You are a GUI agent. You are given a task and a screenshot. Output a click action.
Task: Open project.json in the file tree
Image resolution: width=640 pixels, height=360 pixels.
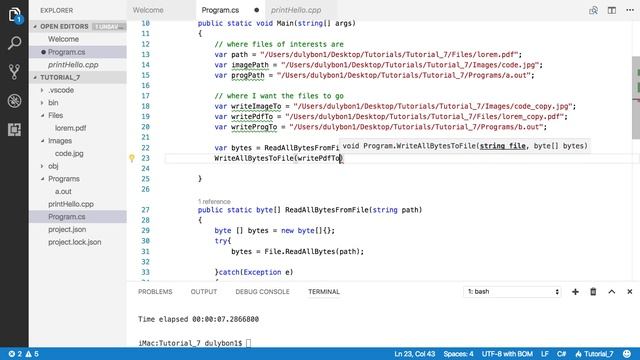pyautogui.click(x=67, y=229)
